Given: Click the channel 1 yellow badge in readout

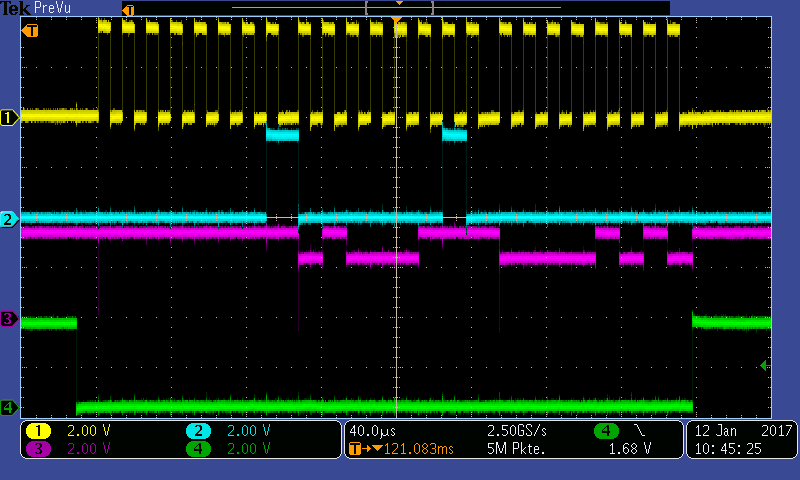Looking at the screenshot, I should point(38,431).
